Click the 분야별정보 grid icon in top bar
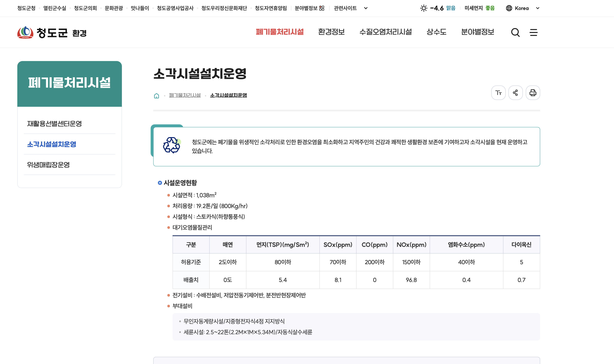This screenshot has height=364, width=614. [322, 8]
